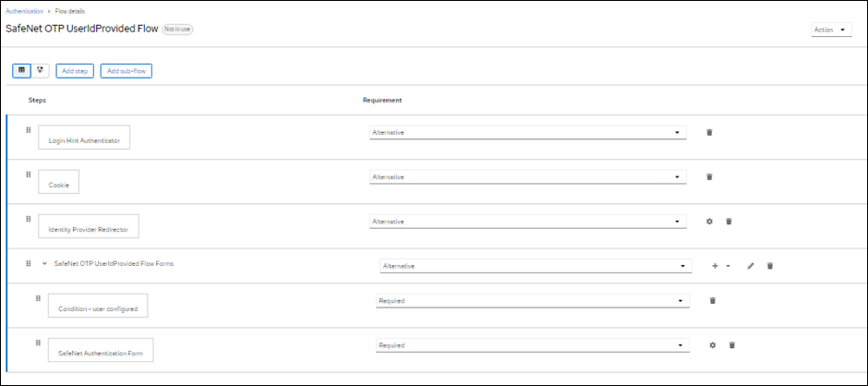
Task: Delete the Condition - user configured step
Action: click(712, 300)
